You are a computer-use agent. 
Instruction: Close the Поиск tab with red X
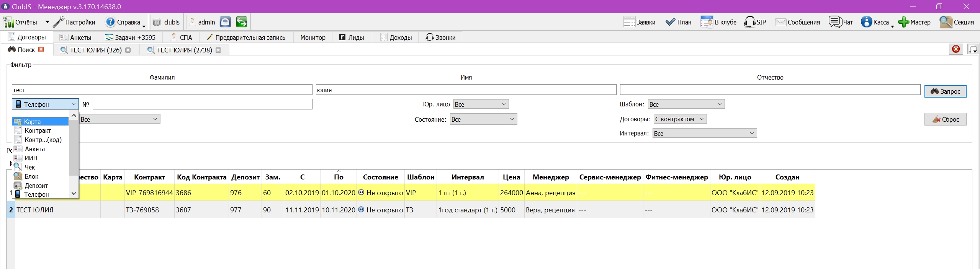point(41,49)
